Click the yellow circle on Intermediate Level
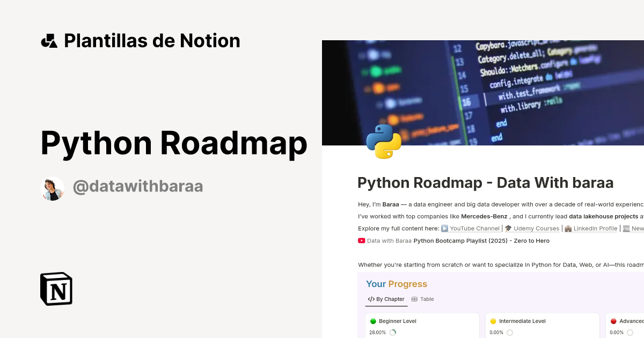This screenshot has width=644, height=338. (493, 321)
